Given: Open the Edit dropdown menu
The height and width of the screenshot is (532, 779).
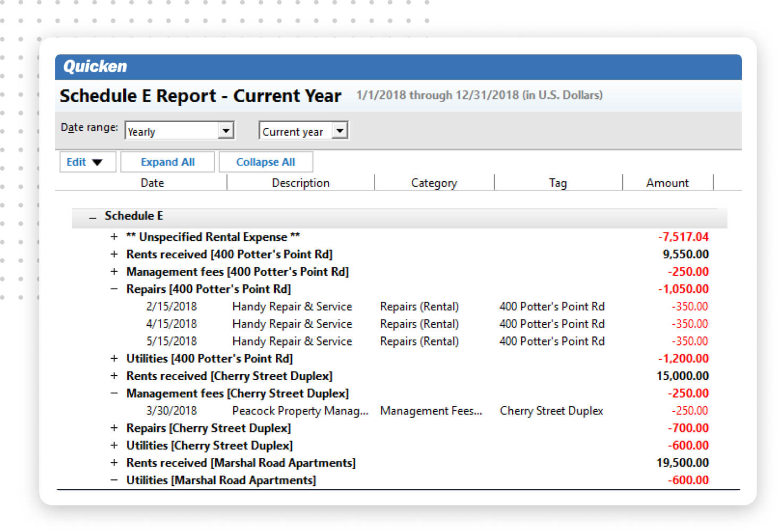Looking at the screenshot, I should [x=88, y=162].
